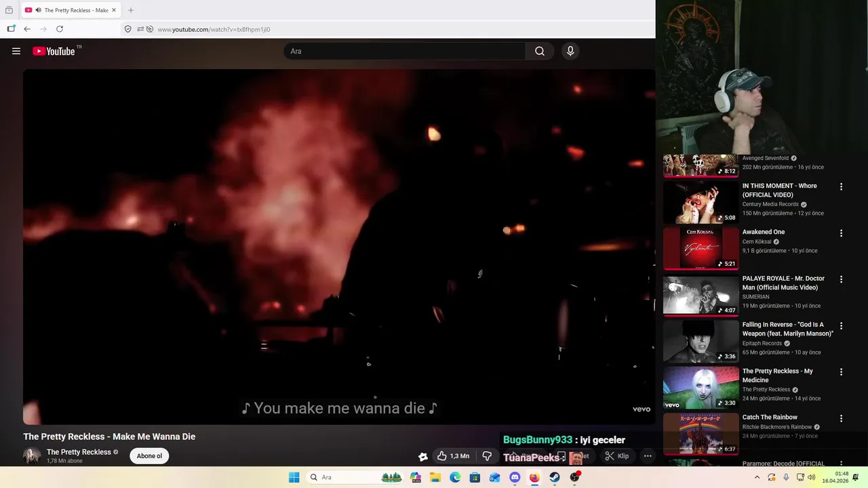This screenshot has height=488, width=868.
Task: Dislike the video with thumbs-down
Action: (487, 456)
